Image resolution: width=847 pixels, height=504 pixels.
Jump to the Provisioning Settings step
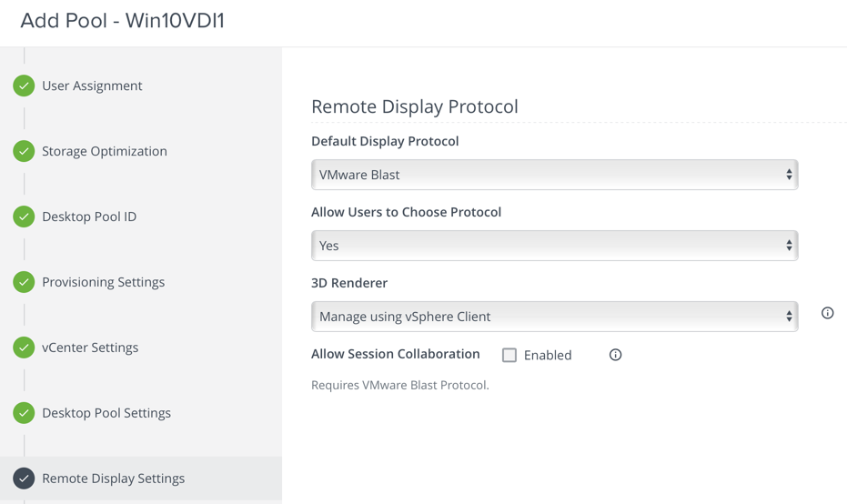[103, 282]
